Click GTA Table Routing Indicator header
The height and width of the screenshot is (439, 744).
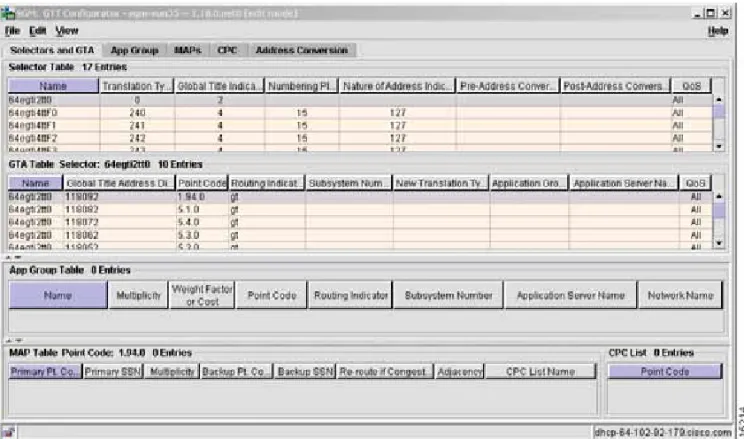tap(267, 183)
